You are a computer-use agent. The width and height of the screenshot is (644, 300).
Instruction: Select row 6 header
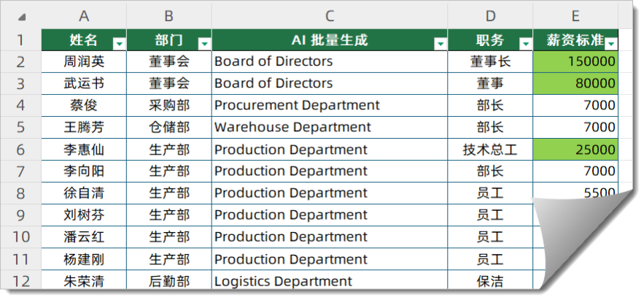(20, 150)
